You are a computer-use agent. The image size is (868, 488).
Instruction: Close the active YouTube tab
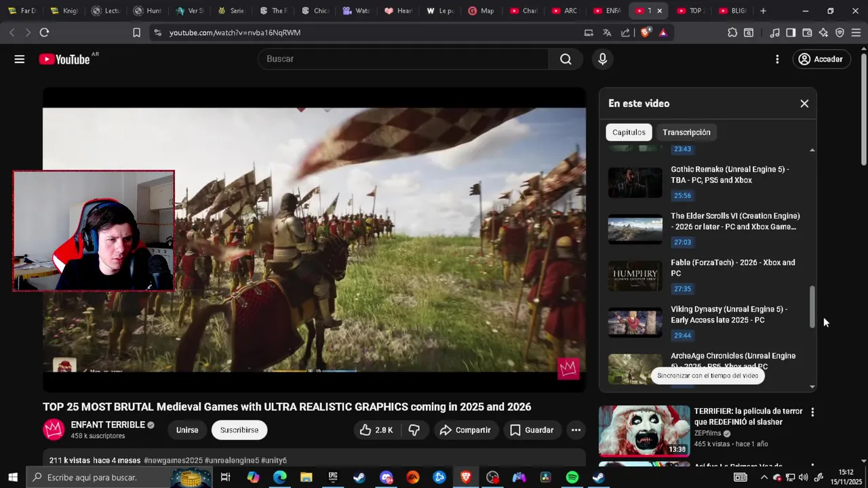(659, 11)
